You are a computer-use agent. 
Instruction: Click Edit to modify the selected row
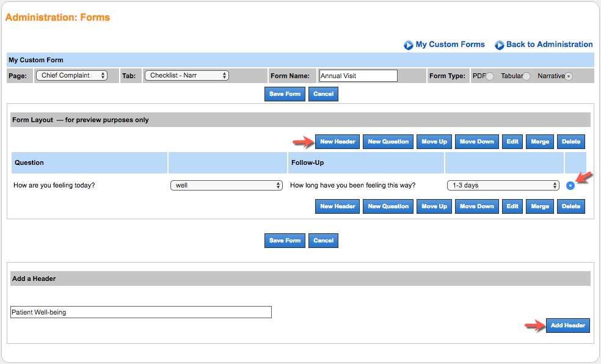tap(512, 141)
